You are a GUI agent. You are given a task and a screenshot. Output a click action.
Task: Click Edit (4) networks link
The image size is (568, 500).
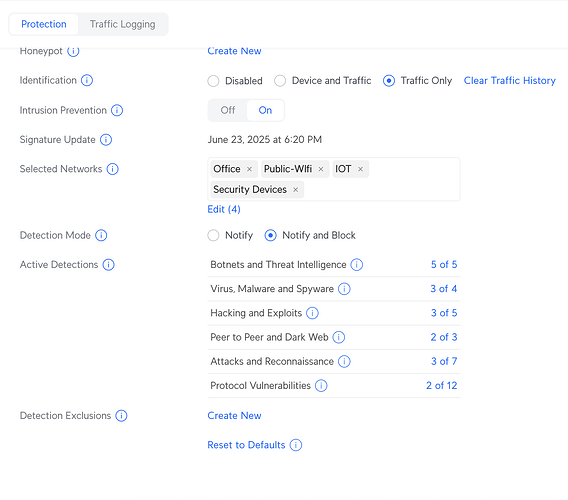coord(224,209)
